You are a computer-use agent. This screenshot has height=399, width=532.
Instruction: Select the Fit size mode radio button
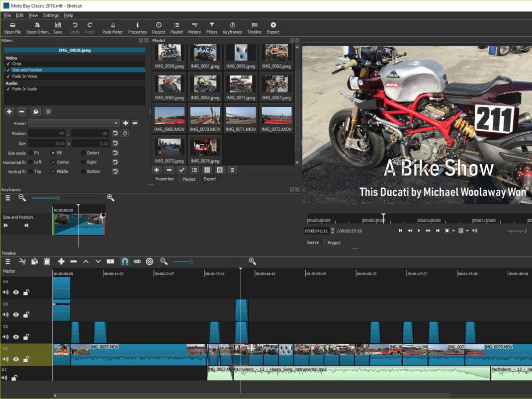[x=31, y=153]
